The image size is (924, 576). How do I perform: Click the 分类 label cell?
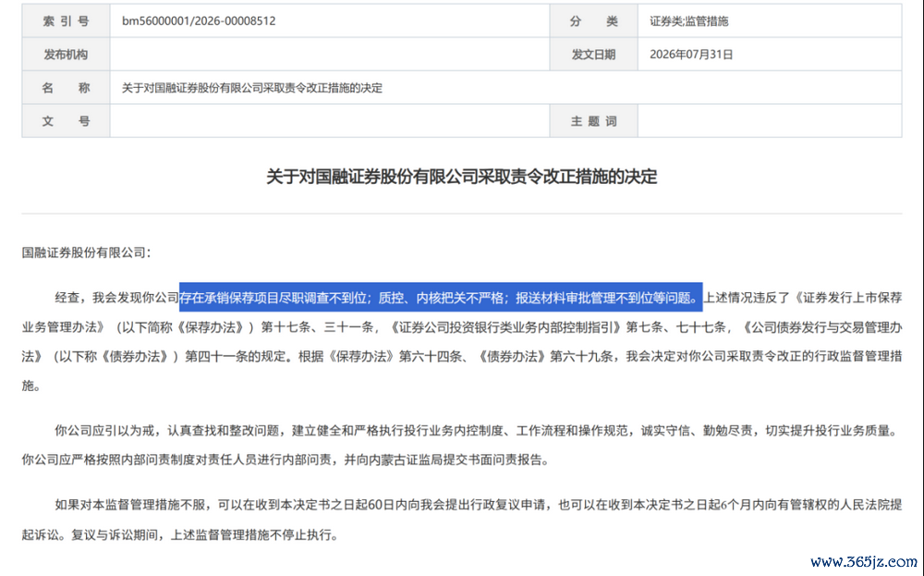point(593,21)
